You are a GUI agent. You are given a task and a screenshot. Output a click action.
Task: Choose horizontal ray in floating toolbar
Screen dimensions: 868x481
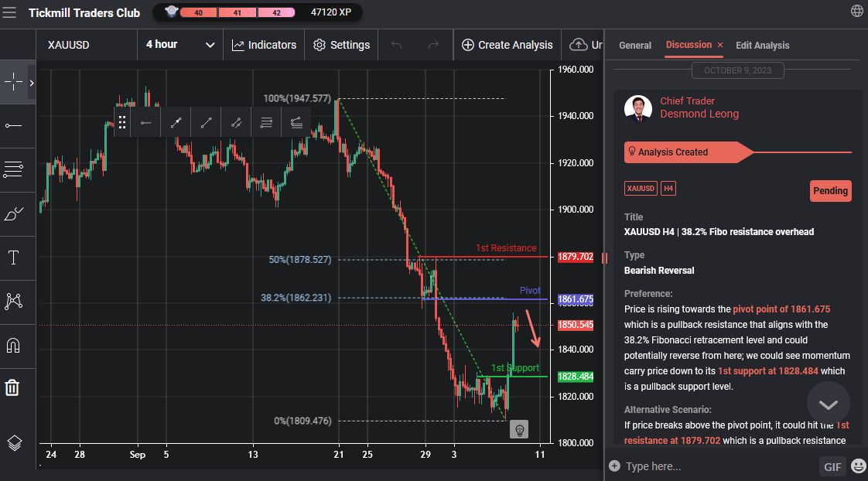coord(145,123)
